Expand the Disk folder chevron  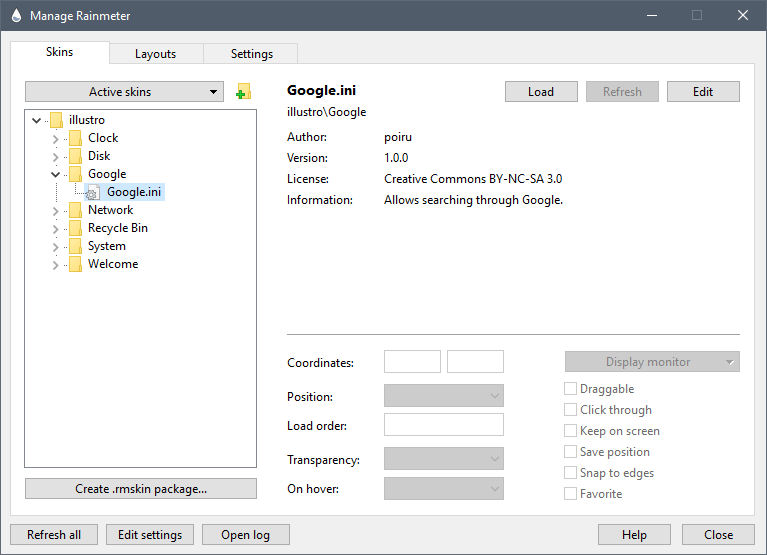(55, 157)
